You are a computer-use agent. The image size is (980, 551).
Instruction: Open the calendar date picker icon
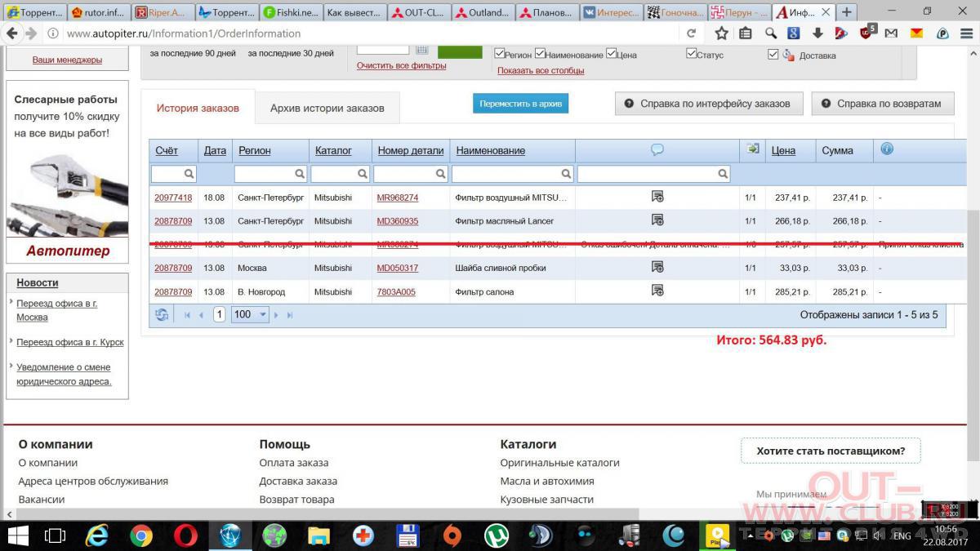click(x=421, y=49)
